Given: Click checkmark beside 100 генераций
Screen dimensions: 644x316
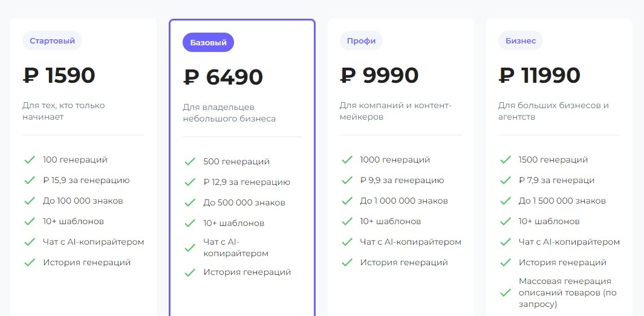Looking at the screenshot, I should click(x=29, y=160).
